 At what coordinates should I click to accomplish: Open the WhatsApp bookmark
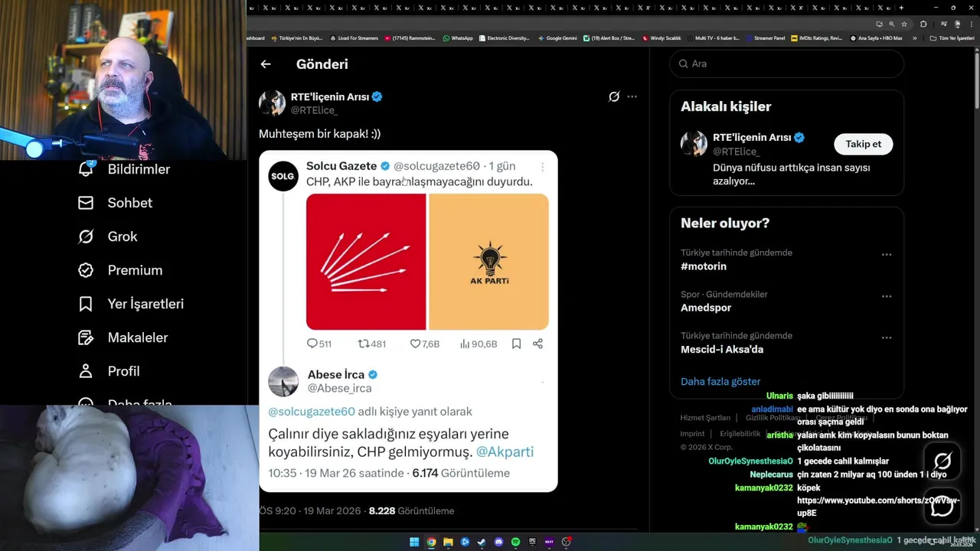click(x=458, y=37)
